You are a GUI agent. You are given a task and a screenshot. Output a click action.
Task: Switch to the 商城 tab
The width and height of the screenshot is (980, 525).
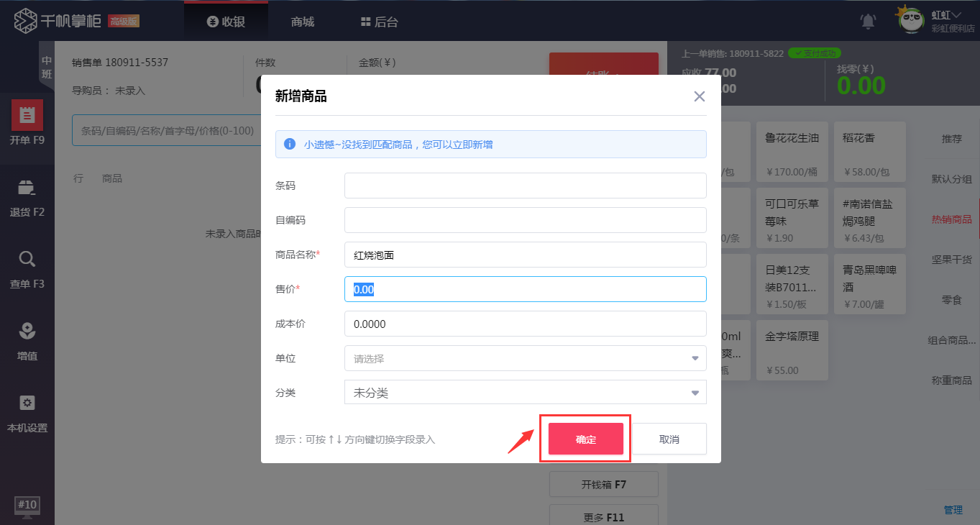[301, 21]
